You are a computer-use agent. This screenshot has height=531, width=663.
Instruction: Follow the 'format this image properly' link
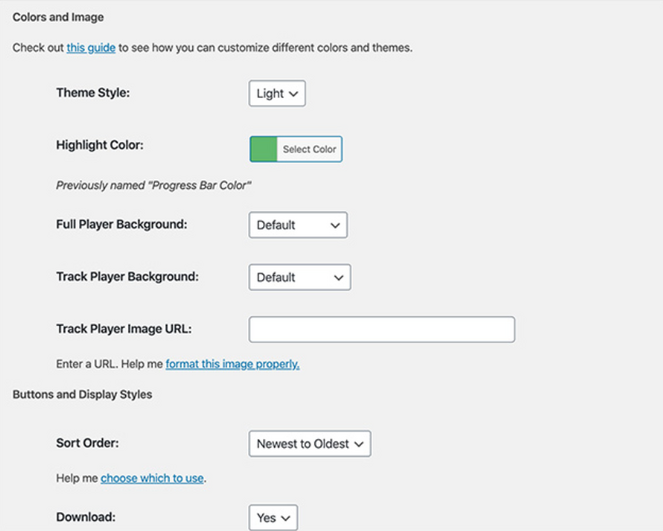pos(232,364)
